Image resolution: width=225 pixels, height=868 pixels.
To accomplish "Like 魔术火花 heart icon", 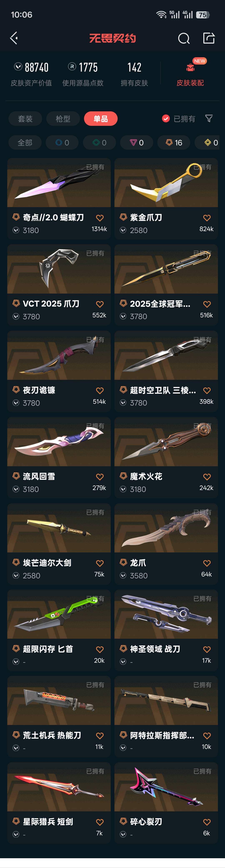I will pyautogui.click(x=207, y=477).
